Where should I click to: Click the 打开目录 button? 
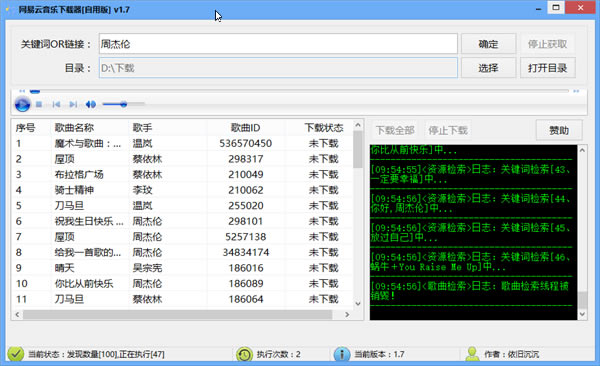coord(548,68)
